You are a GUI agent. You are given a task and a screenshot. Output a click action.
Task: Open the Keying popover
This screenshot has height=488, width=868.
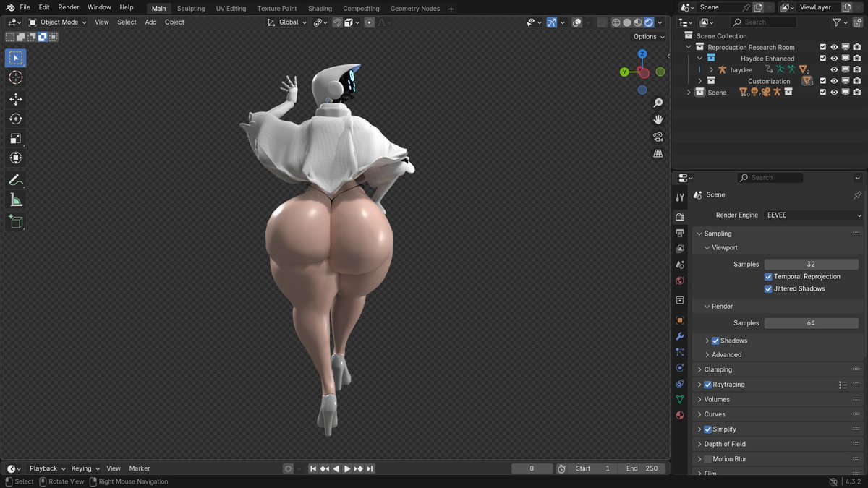pos(85,468)
